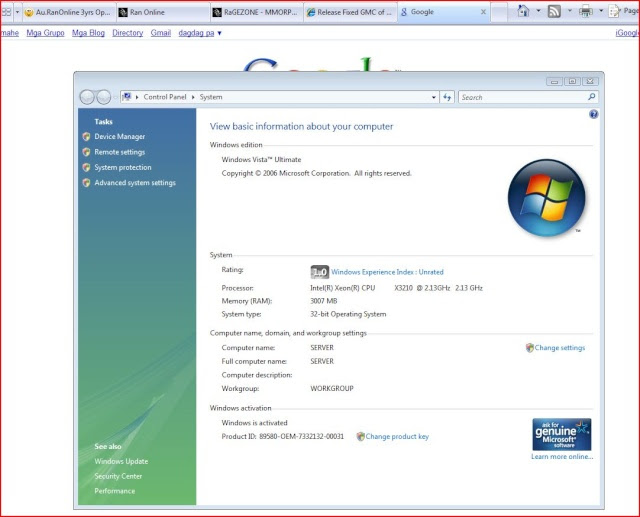The width and height of the screenshot is (640, 517).
Task: Click the genuine Microsoft software badge
Action: pyautogui.click(x=562, y=434)
